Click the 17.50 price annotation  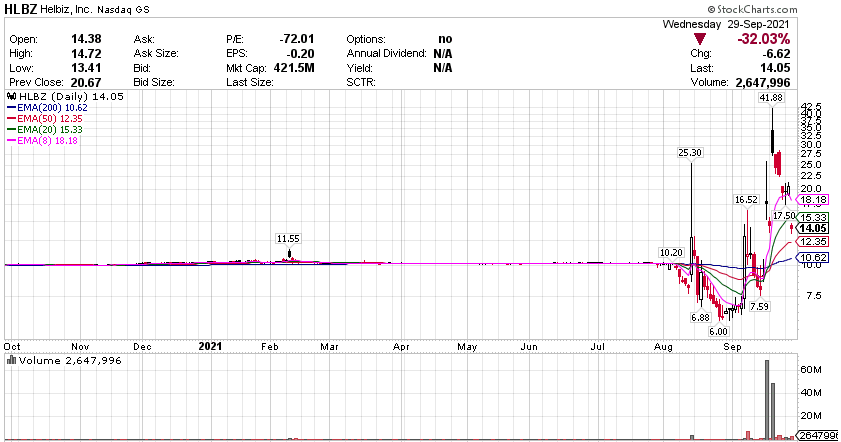pos(784,216)
